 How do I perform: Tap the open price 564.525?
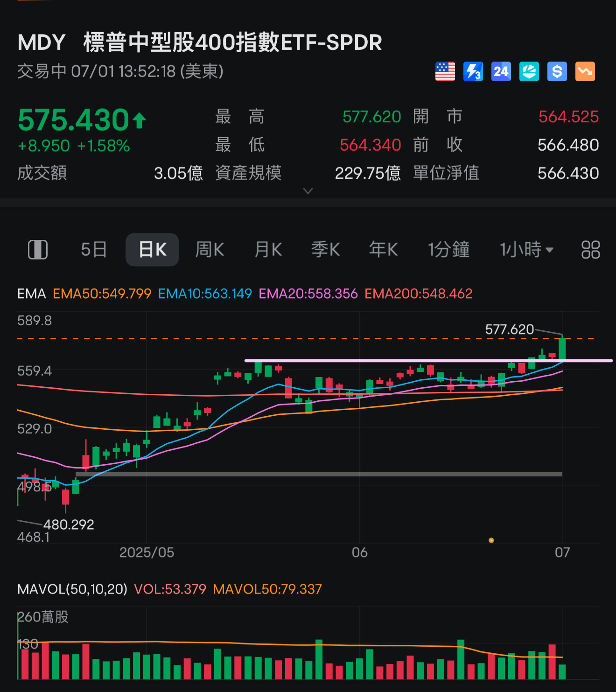568,117
